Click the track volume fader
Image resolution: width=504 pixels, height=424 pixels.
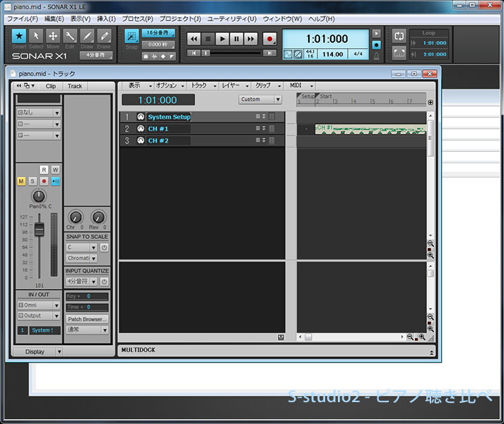pyautogui.click(x=40, y=230)
